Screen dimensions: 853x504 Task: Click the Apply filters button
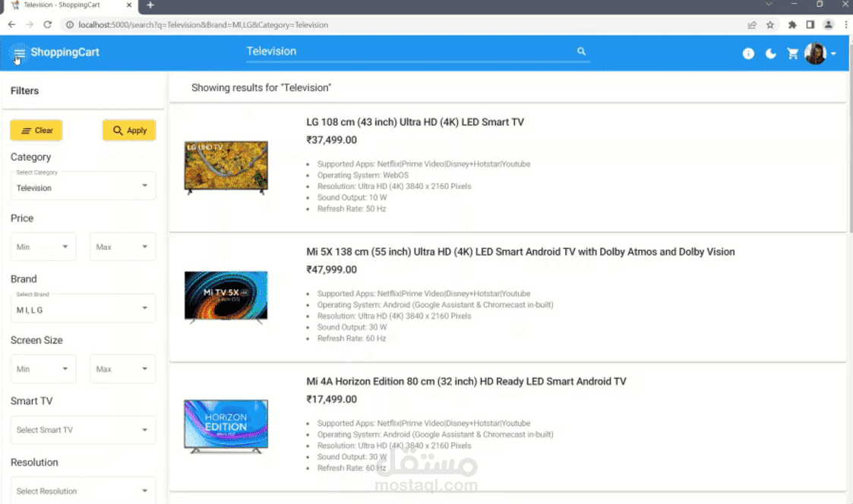click(x=129, y=131)
